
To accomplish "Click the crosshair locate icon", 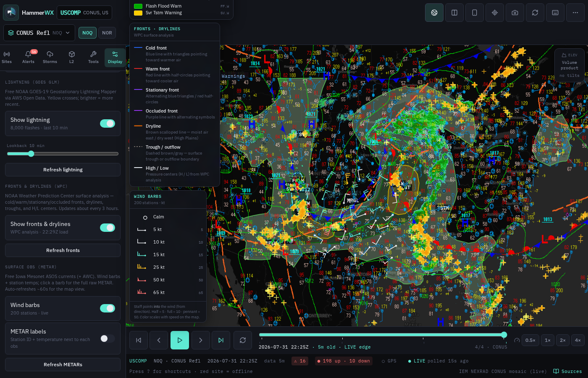I will tap(495, 13).
